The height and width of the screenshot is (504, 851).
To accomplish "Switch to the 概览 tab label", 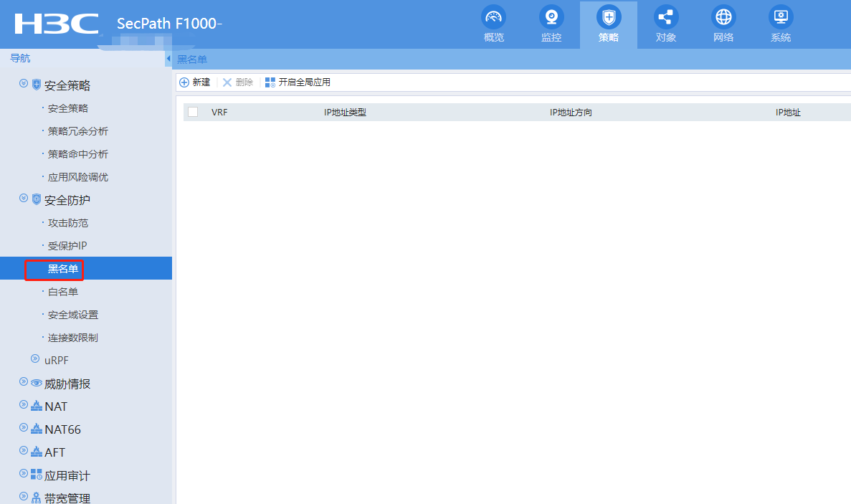I will 494,37.
